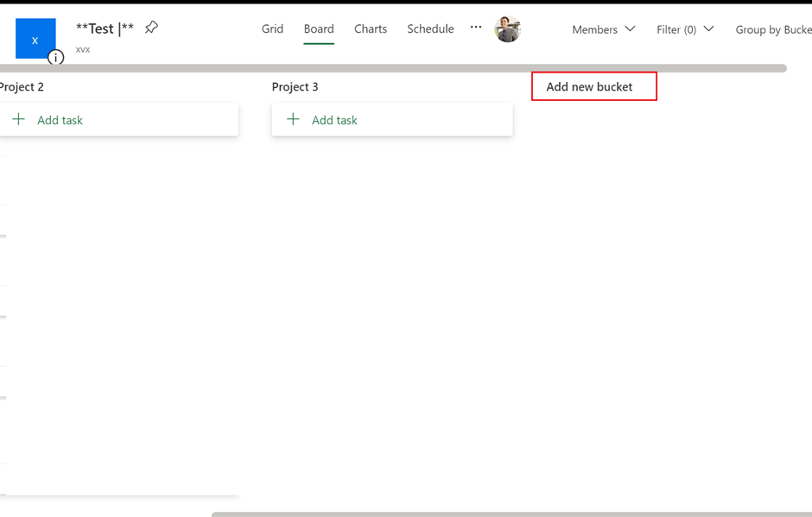The image size is (812, 517).
Task: Click the plus icon under Project 3
Action: 293,119
